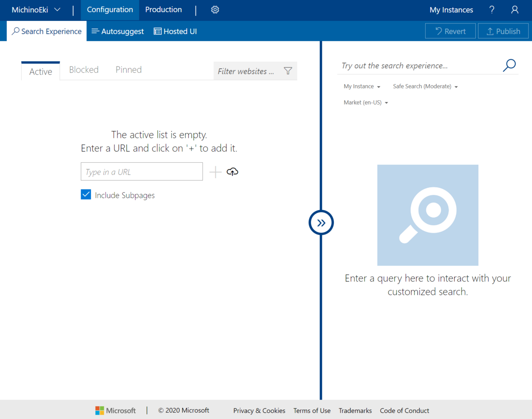Click the large magnifier placeholder image
Viewport: 532px width, 419px height.
427,215
